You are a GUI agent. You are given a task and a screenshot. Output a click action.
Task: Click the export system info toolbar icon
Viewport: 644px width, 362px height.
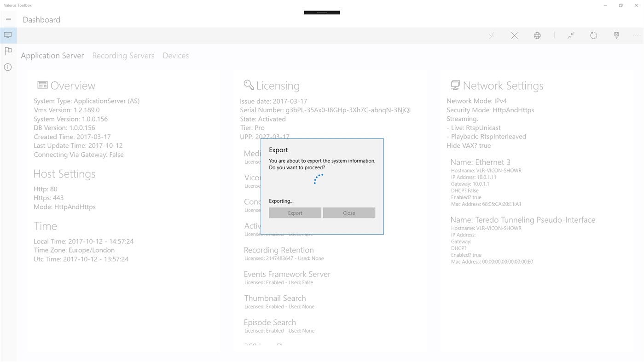point(616,34)
